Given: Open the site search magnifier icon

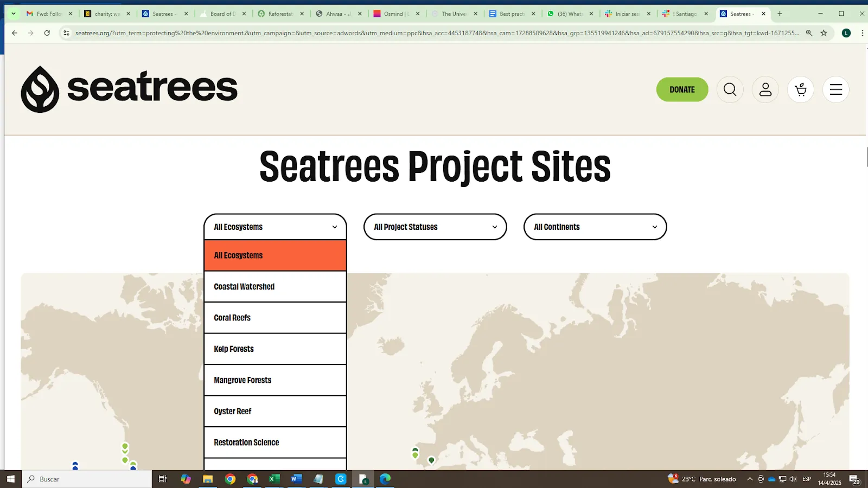Looking at the screenshot, I should [x=730, y=89].
